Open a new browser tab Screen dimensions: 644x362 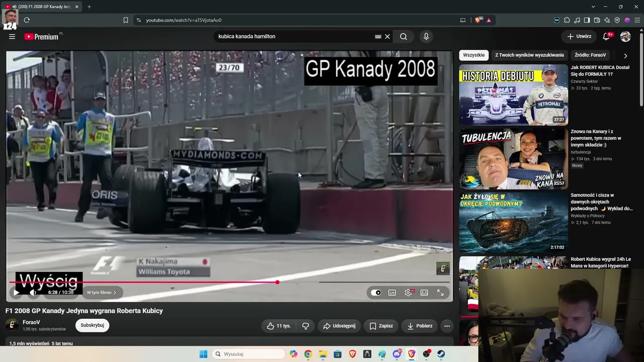(89, 7)
